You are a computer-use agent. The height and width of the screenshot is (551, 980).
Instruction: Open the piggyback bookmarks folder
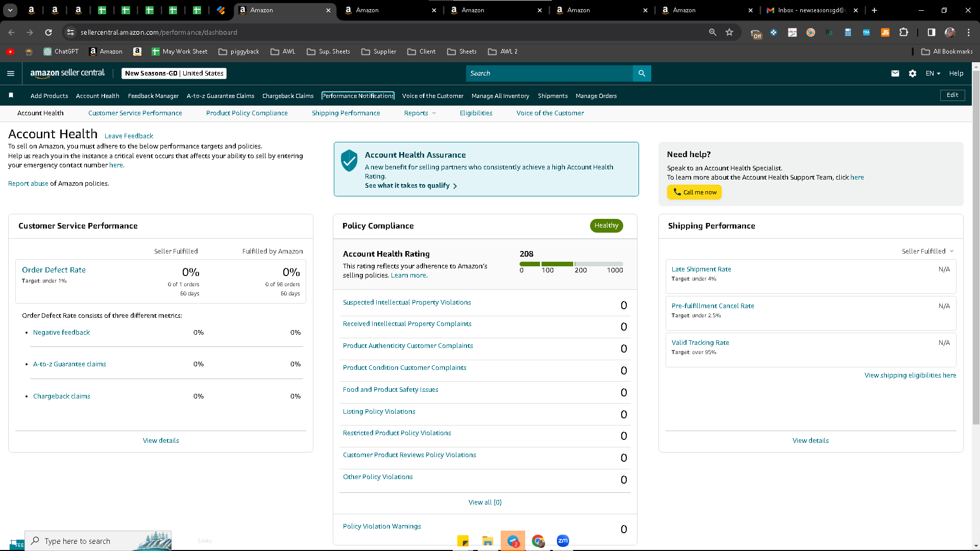(x=239, y=52)
